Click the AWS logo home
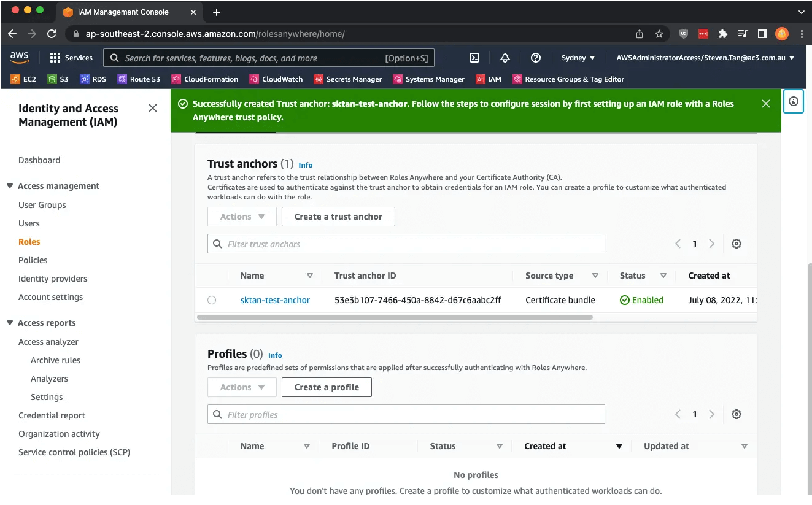The image size is (812, 505). click(x=20, y=58)
